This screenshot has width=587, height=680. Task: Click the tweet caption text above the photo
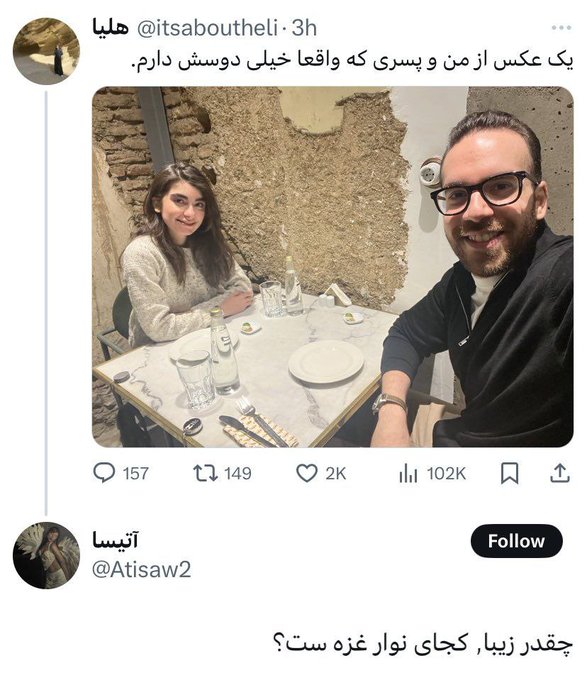353,62
